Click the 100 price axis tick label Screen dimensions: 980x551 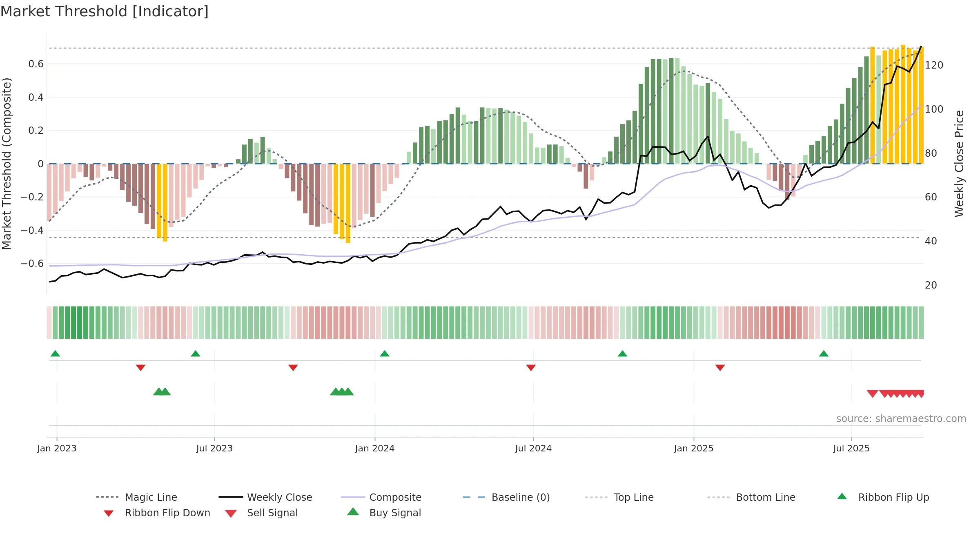pos(934,109)
